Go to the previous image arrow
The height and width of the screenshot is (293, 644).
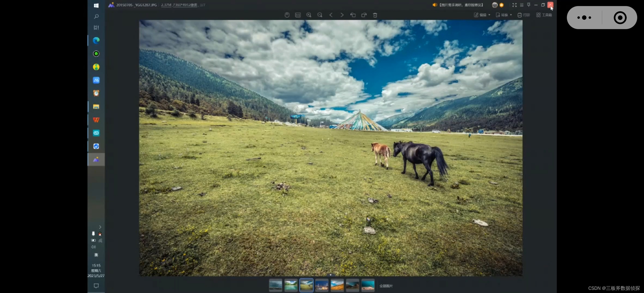point(331,15)
